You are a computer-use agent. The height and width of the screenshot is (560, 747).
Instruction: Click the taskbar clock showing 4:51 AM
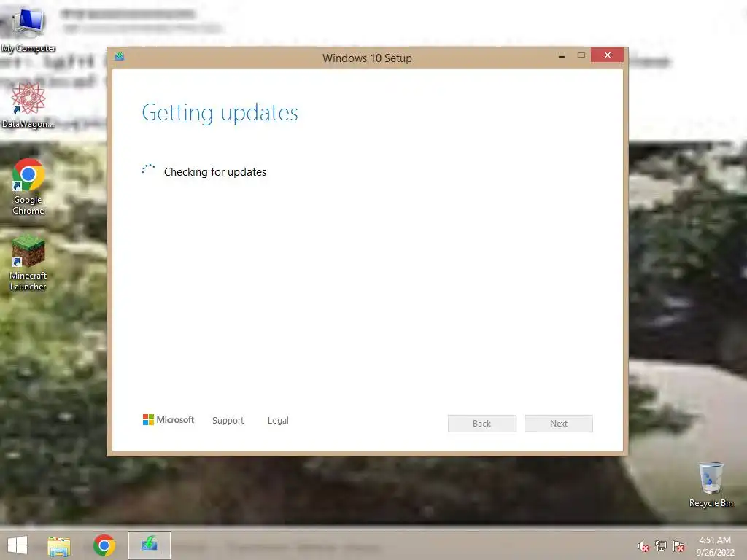coord(715,546)
